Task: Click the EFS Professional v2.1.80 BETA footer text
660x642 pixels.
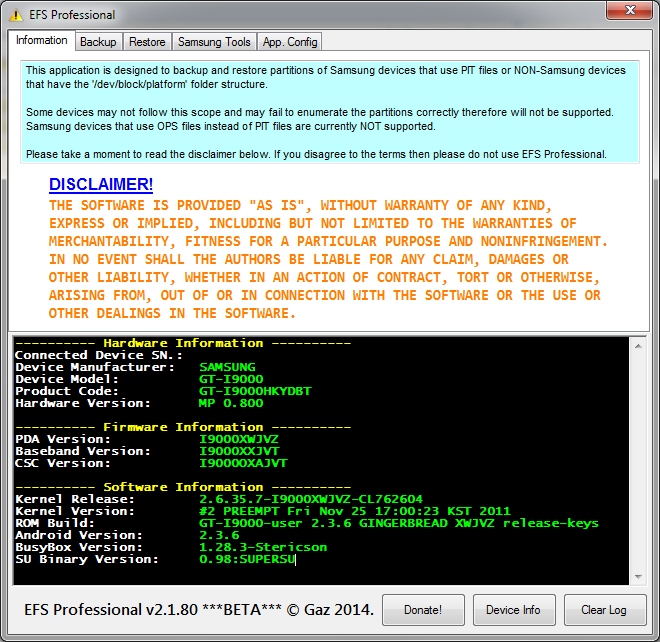Action: [199, 610]
